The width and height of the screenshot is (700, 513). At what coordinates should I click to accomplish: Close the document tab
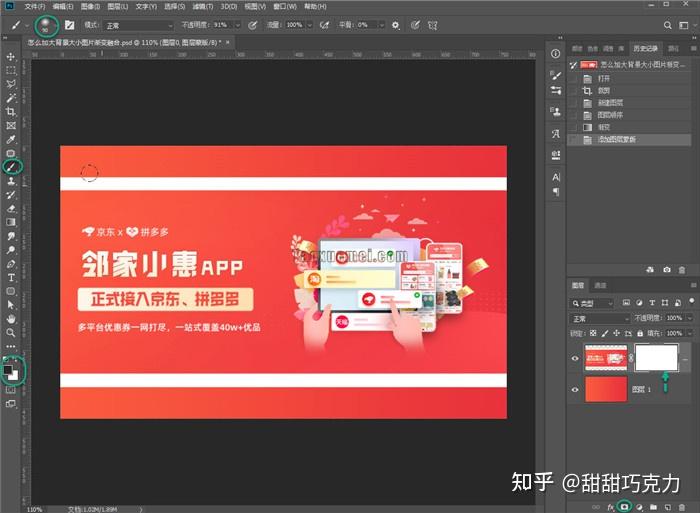point(227,42)
